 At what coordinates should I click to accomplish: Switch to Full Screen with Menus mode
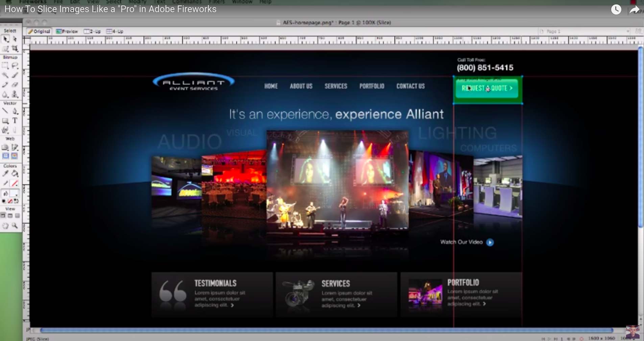coord(10,216)
